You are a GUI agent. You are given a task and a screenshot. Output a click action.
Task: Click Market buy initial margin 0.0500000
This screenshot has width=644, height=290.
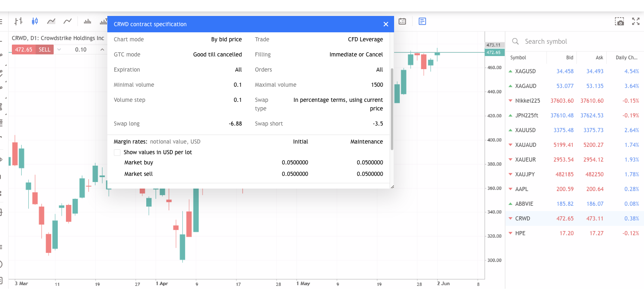(x=295, y=162)
